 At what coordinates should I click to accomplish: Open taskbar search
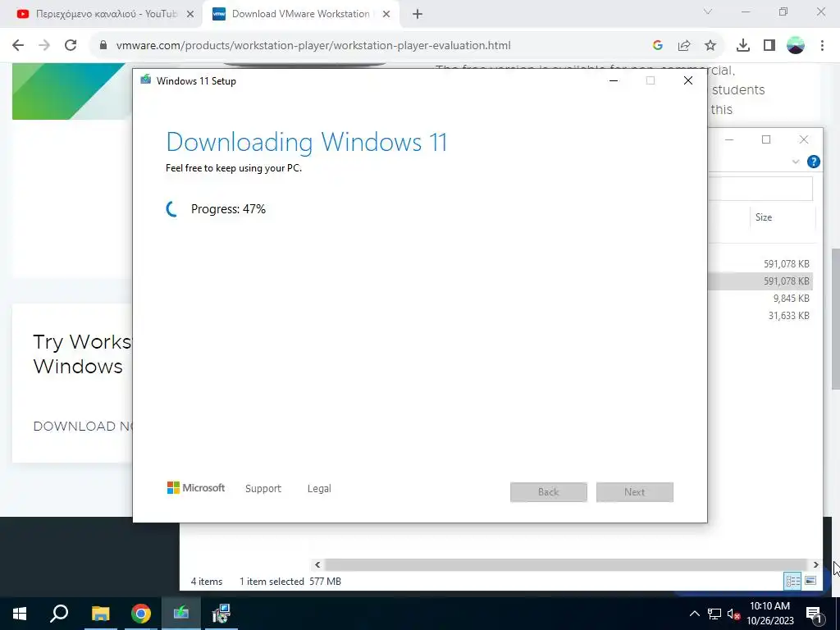coord(59,614)
